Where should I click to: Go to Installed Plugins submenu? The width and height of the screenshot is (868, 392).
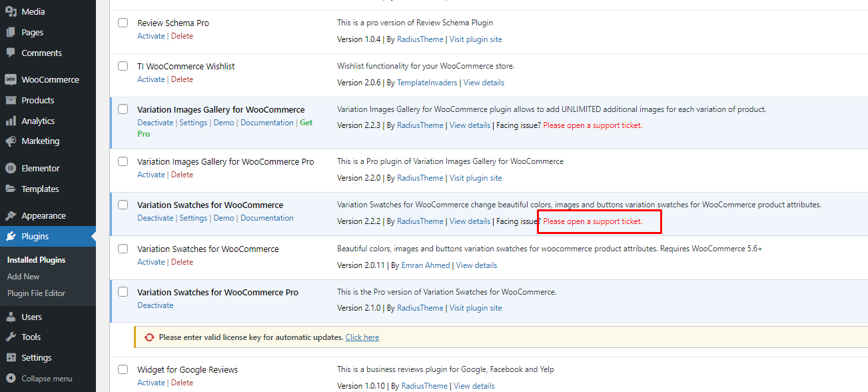pos(36,260)
